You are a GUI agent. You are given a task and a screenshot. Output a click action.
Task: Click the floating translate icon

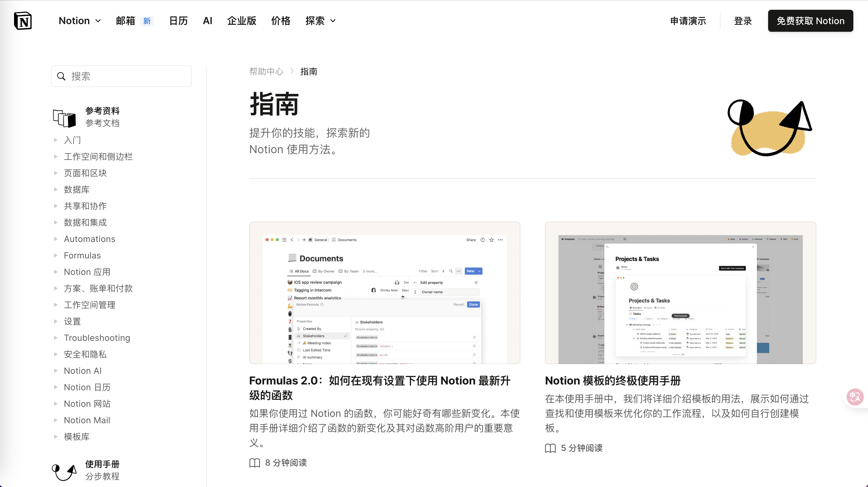point(855,397)
